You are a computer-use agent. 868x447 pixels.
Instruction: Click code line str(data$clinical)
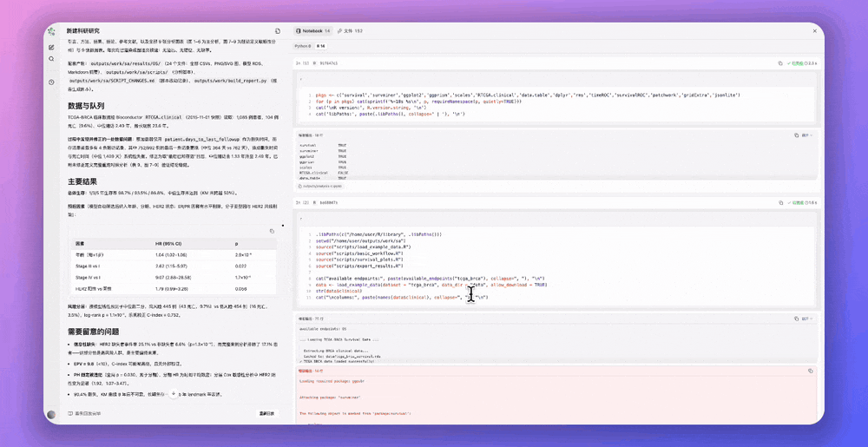point(339,291)
